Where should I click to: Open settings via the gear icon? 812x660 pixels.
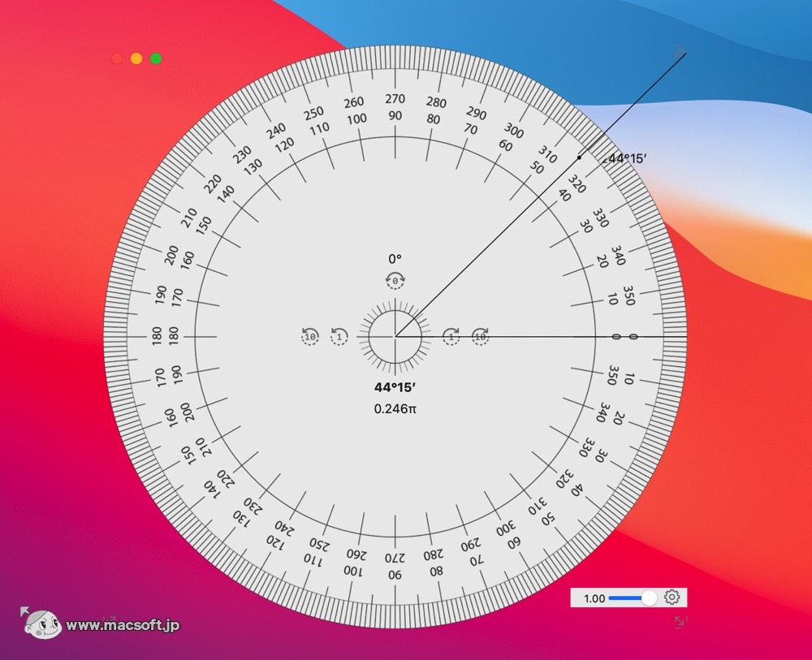(672, 597)
